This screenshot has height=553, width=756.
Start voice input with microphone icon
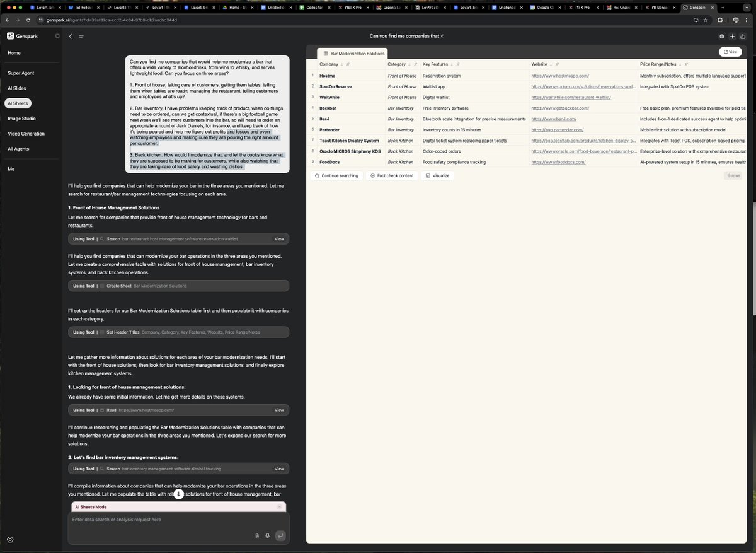(x=268, y=536)
